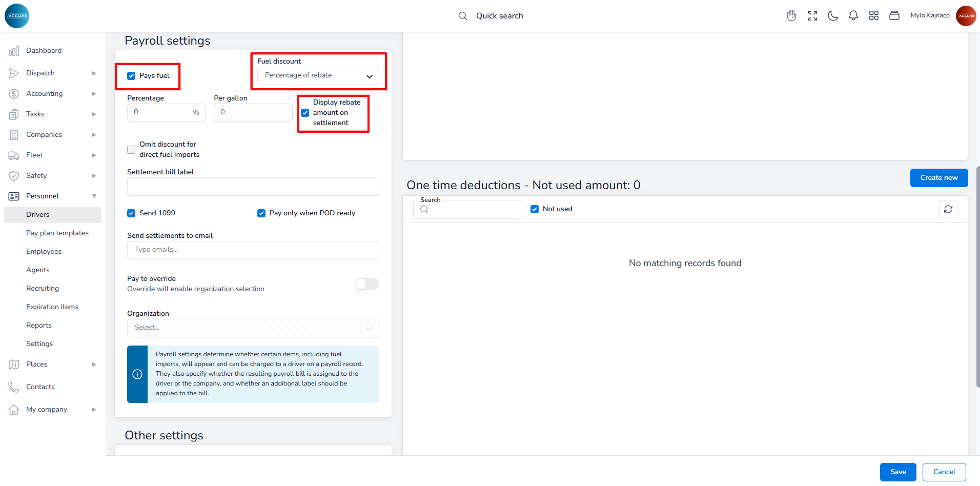Click the refresh icon in deductions panel
Image resolution: width=980 pixels, height=486 pixels.
(948, 209)
